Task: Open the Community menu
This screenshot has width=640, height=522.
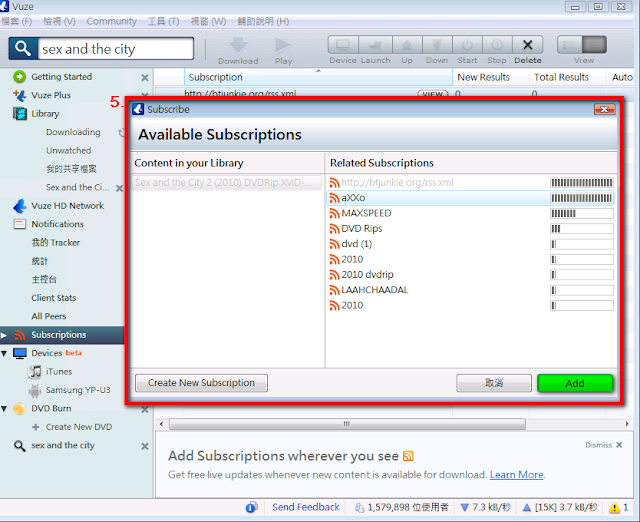Action: (111, 21)
